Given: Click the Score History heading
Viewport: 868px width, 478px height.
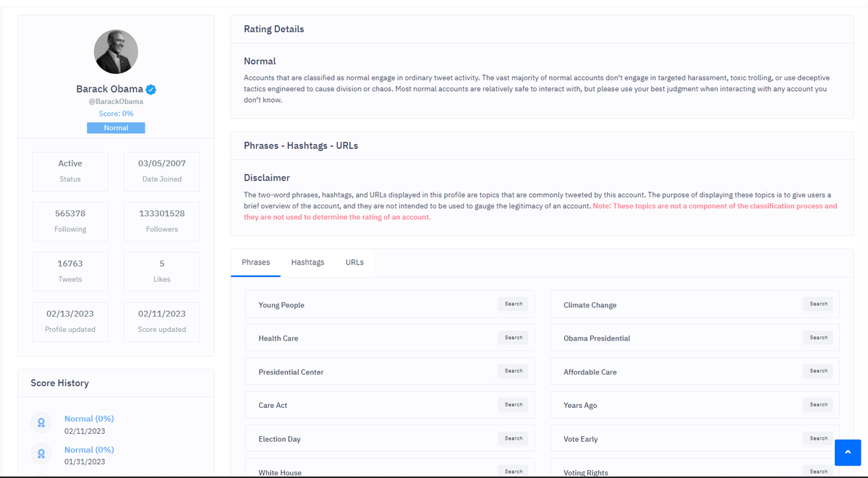Looking at the screenshot, I should 60,383.
